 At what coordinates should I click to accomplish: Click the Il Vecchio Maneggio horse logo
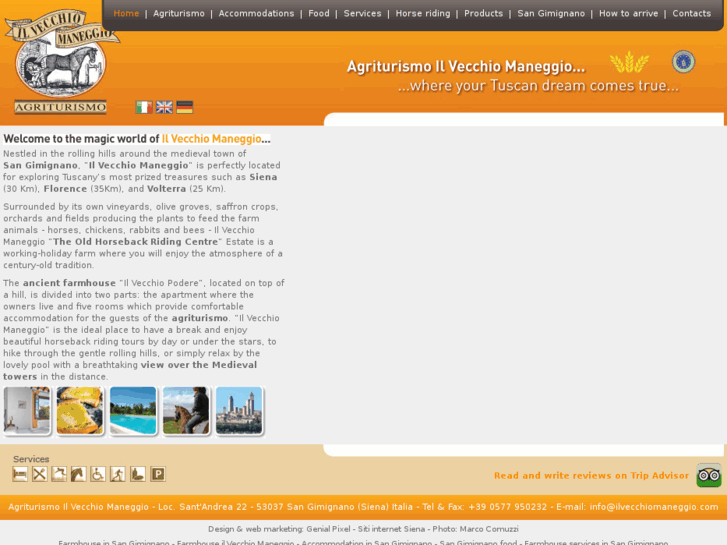pyautogui.click(x=60, y=62)
